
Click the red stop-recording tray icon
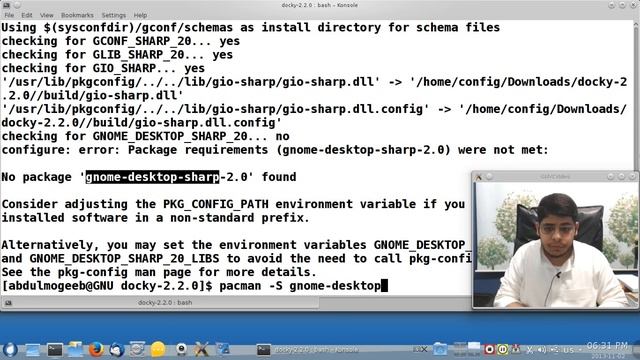tap(489, 349)
